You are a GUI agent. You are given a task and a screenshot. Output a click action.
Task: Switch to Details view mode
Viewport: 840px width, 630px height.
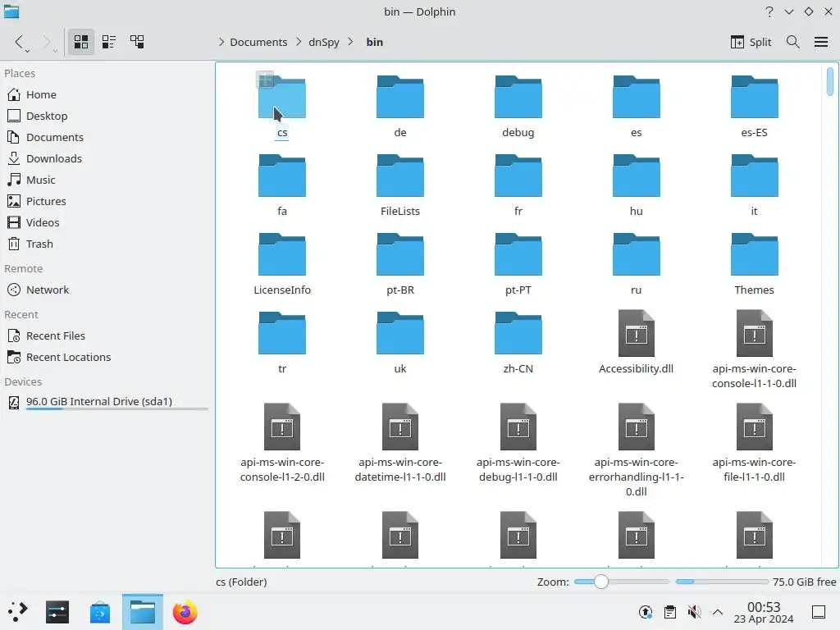tap(137, 42)
